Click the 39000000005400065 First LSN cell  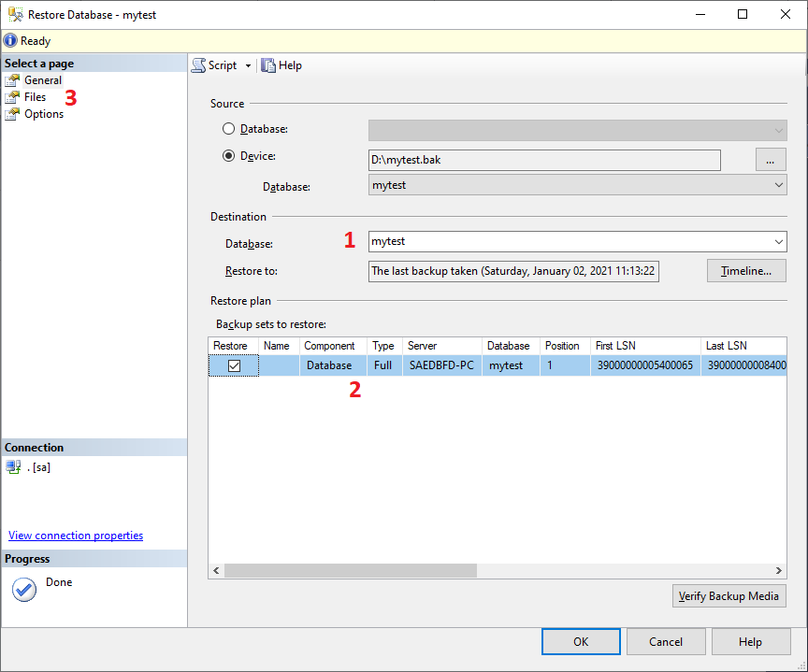[x=645, y=365]
